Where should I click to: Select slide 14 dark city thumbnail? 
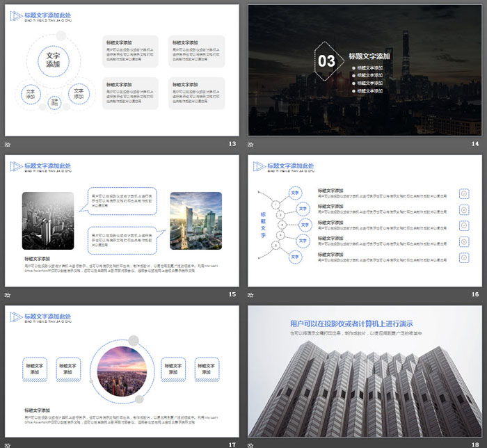tap(365, 70)
